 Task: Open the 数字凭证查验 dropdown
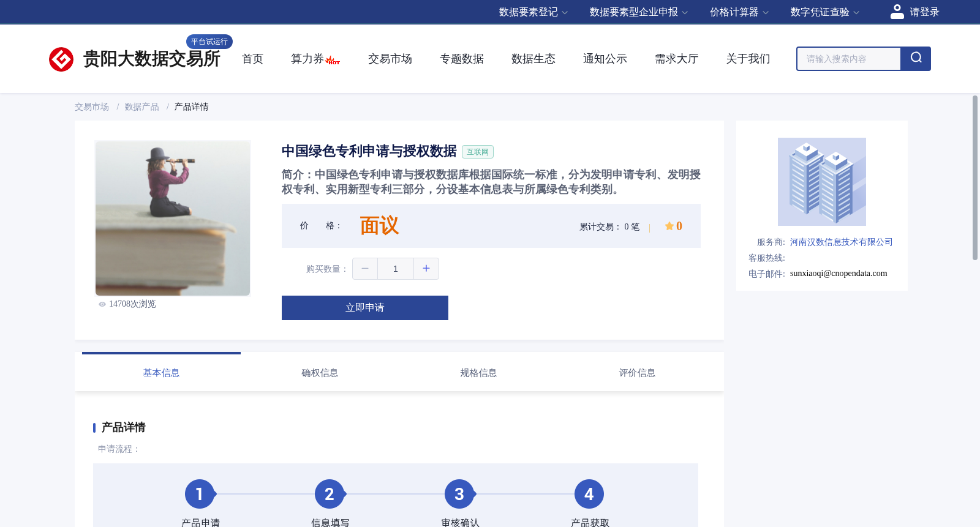[x=825, y=12]
